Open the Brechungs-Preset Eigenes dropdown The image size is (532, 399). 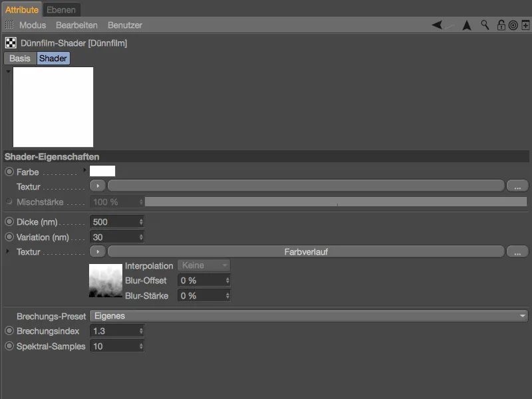(x=309, y=316)
